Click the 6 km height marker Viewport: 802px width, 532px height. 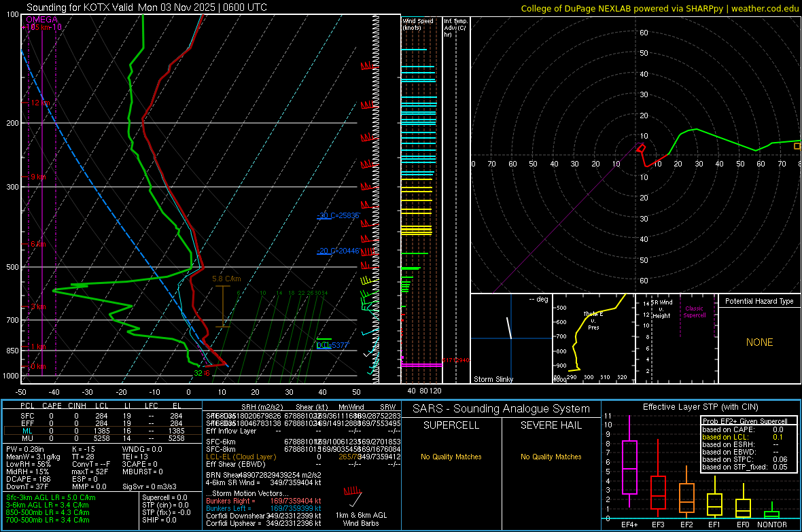[38, 244]
